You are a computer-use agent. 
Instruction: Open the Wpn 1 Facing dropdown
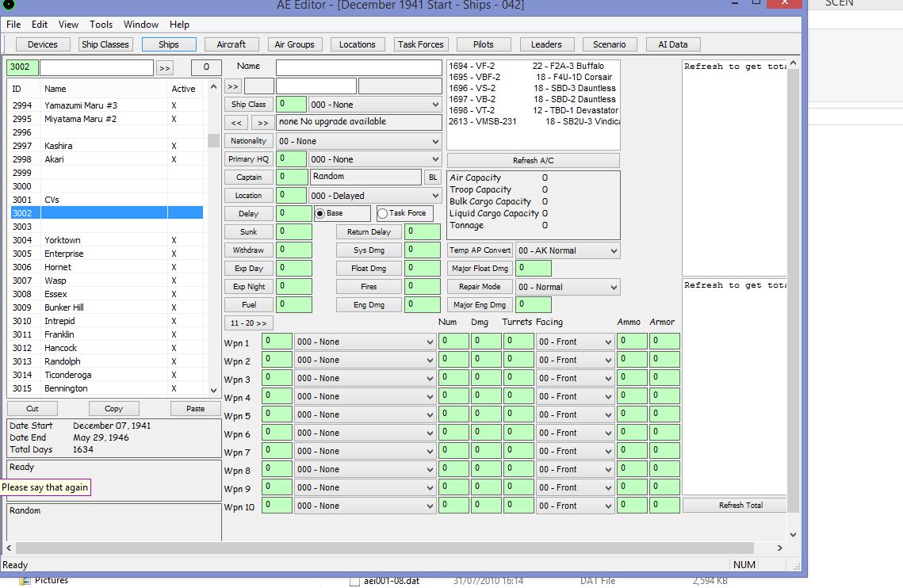pyautogui.click(x=575, y=342)
